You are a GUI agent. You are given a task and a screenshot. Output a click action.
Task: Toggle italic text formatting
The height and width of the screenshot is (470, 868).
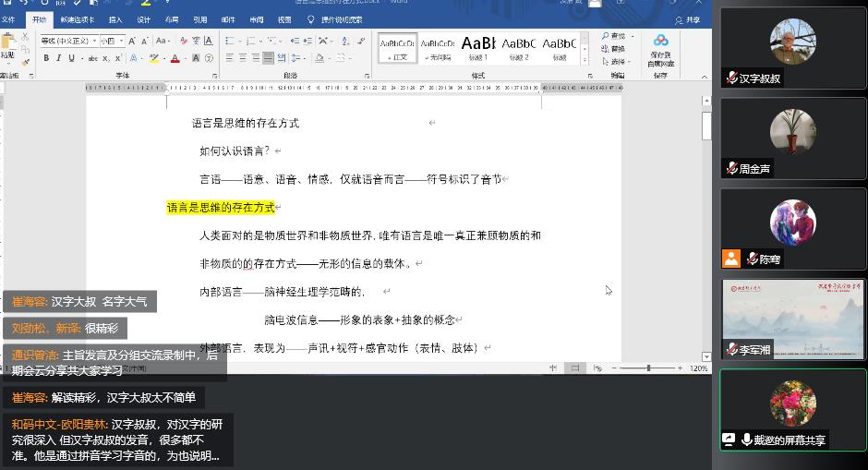[58, 58]
